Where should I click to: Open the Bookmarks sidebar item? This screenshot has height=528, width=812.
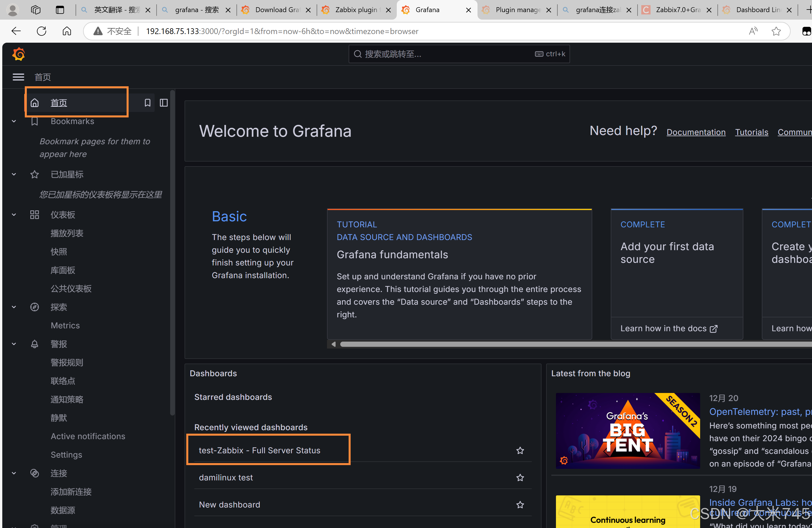72,121
